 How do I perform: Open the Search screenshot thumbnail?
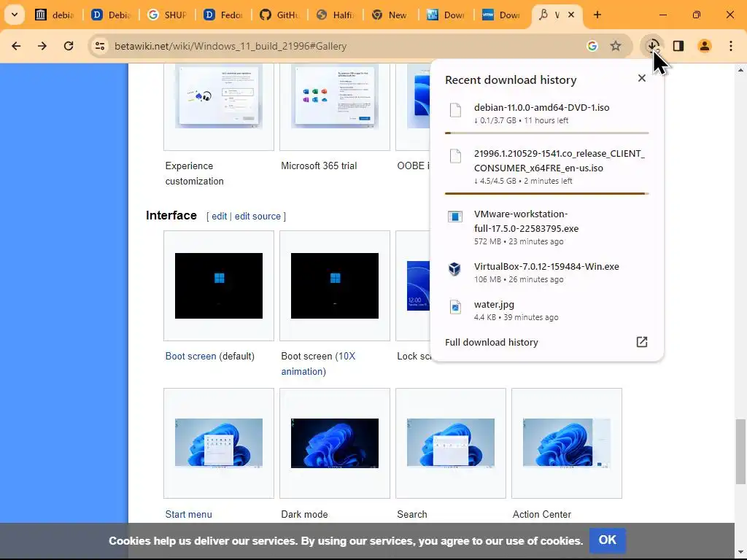pyautogui.click(x=451, y=443)
